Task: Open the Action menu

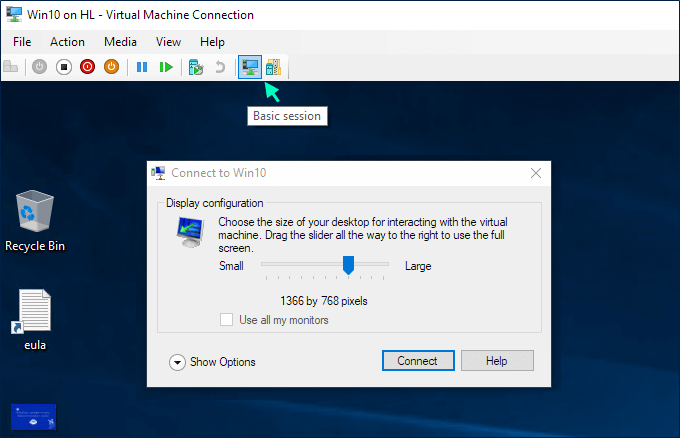Action: click(67, 42)
